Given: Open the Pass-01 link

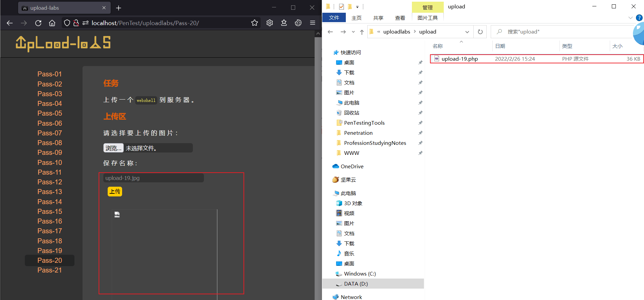Looking at the screenshot, I should coord(50,74).
